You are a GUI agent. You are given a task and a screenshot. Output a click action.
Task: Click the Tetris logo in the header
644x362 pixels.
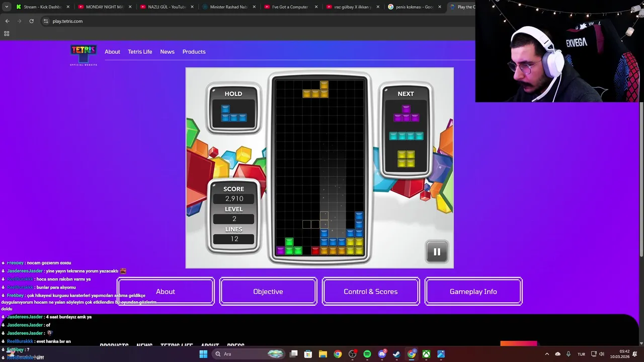(84, 55)
